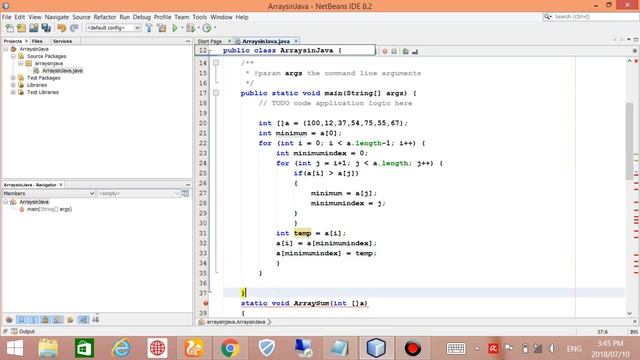Open File Explorer from the taskbar
Viewport: 640px width, 360px height.
point(48,348)
